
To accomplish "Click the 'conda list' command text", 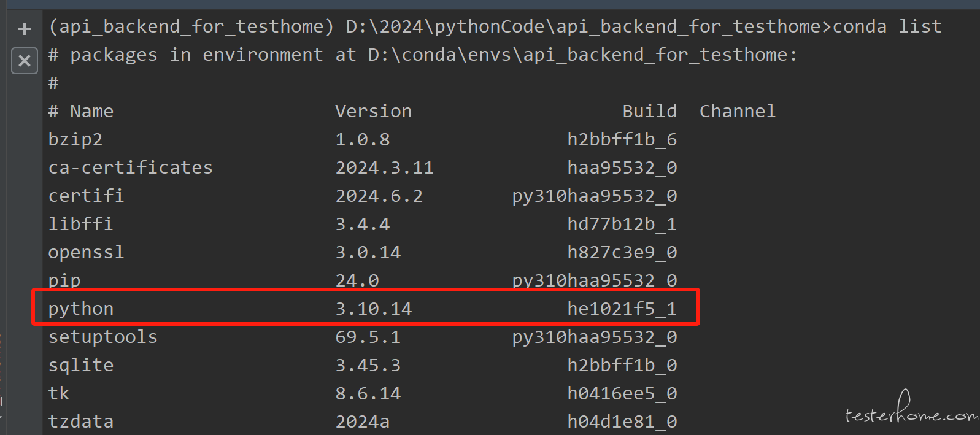I will point(887,26).
